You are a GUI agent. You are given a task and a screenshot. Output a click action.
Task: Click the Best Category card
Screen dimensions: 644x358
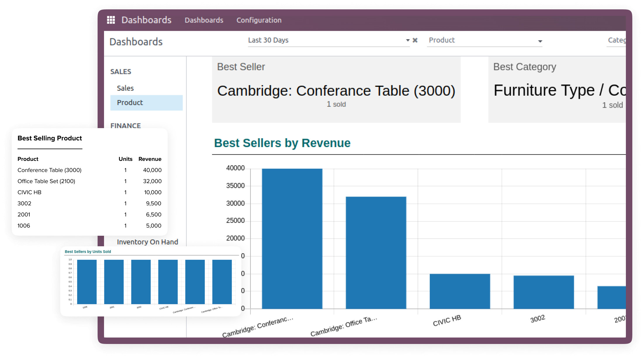tap(557, 89)
